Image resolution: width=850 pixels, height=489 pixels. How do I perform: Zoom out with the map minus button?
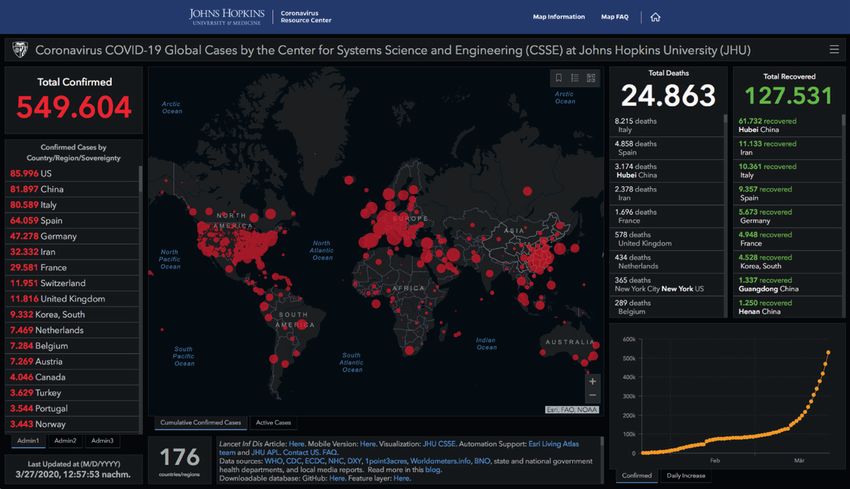click(592, 395)
